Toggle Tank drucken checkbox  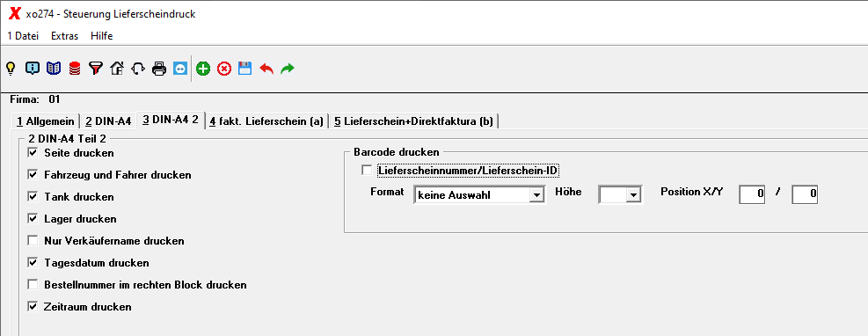click(x=33, y=196)
